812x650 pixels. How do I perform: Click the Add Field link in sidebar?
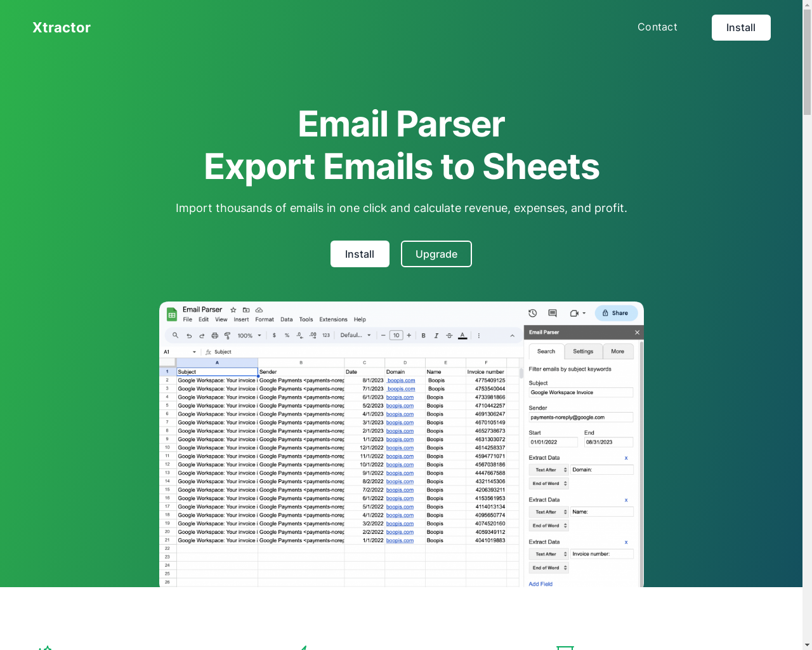pyautogui.click(x=540, y=584)
